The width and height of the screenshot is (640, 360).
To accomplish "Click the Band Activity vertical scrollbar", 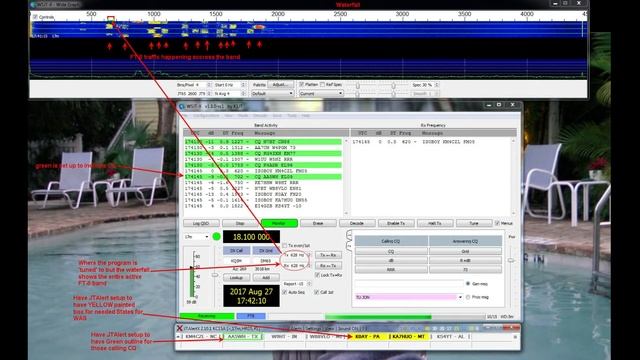I will (x=347, y=177).
